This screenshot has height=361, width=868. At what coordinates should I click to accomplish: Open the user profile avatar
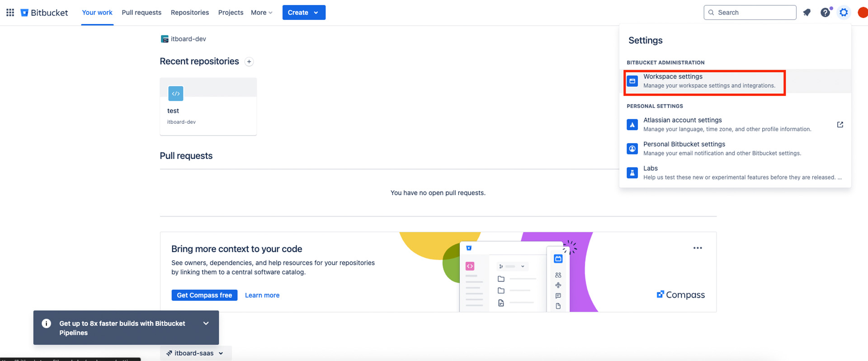click(x=863, y=13)
